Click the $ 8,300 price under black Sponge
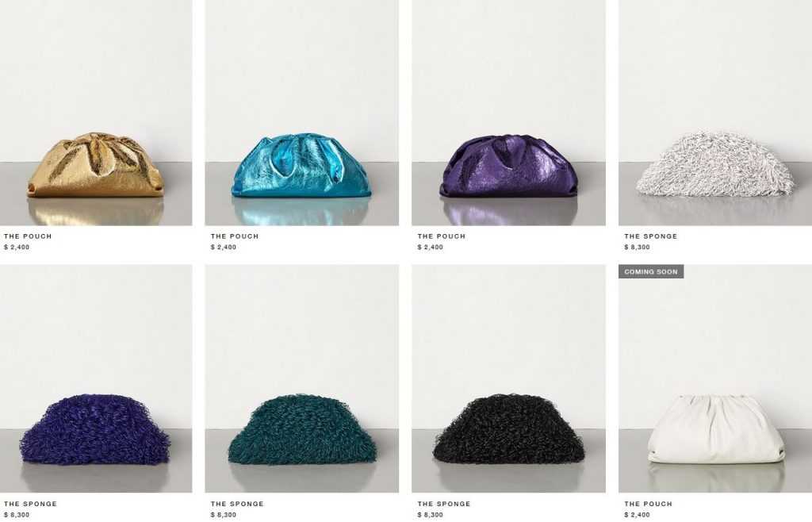This screenshot has width=812, height=522. click(x=431, y=515)
